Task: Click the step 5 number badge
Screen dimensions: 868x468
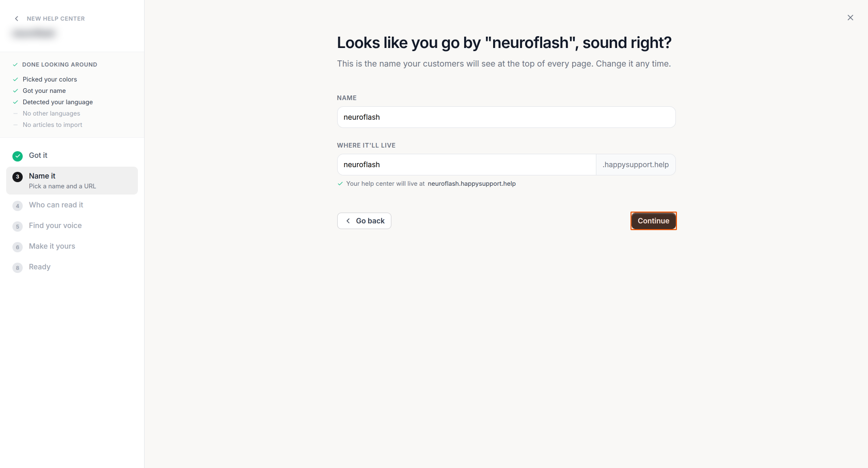Action: [x=18, y=227]
